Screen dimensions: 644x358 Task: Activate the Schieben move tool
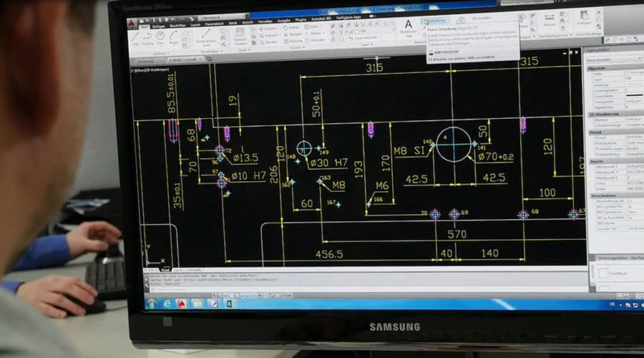pyautogui.click(x=268, y=29)
